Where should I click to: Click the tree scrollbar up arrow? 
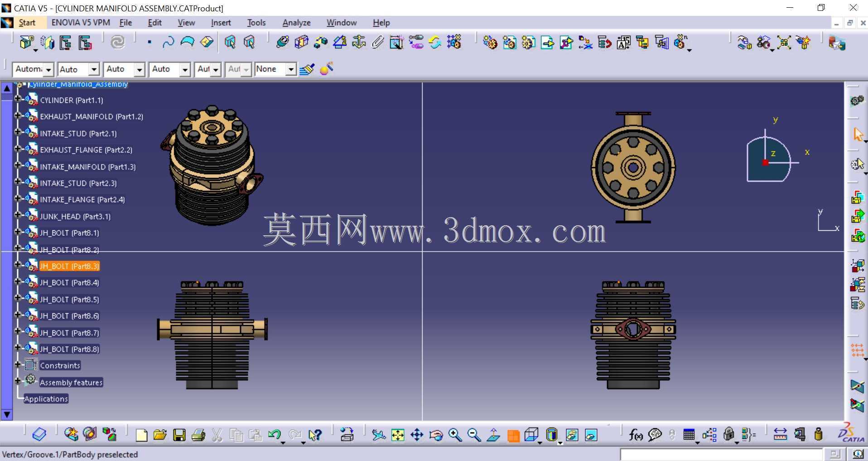click(x=7, y=88)
